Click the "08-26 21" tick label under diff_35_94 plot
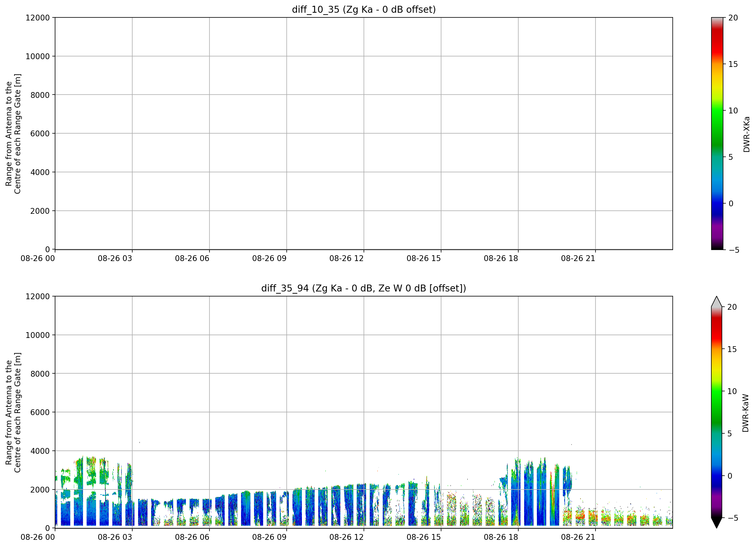Viewport: 756px width, 547px height. tap(578, 537)
